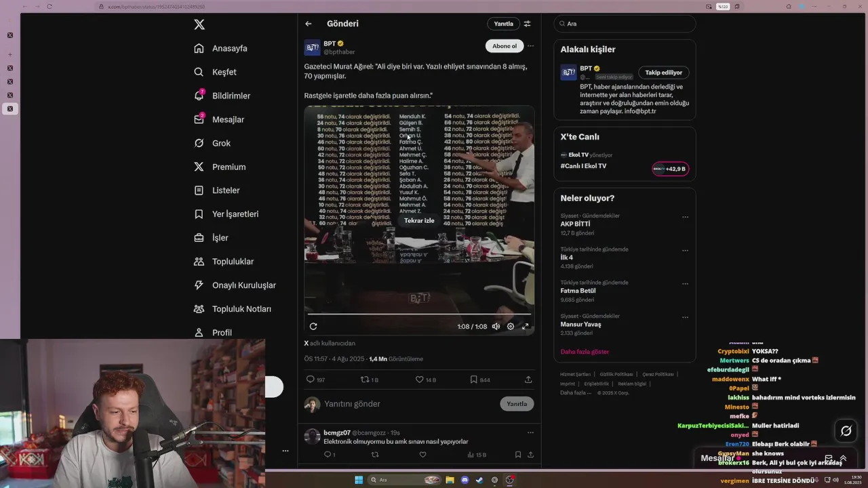Open Discord from taskbar
The height and width of the screenshot is (488, 868).
click(x=465, y=480)
